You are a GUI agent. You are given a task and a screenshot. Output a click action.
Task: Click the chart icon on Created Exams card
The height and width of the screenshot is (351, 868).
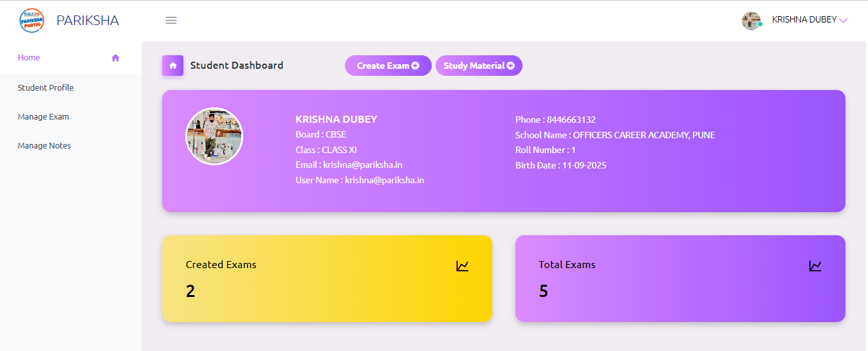coord(462,265)
